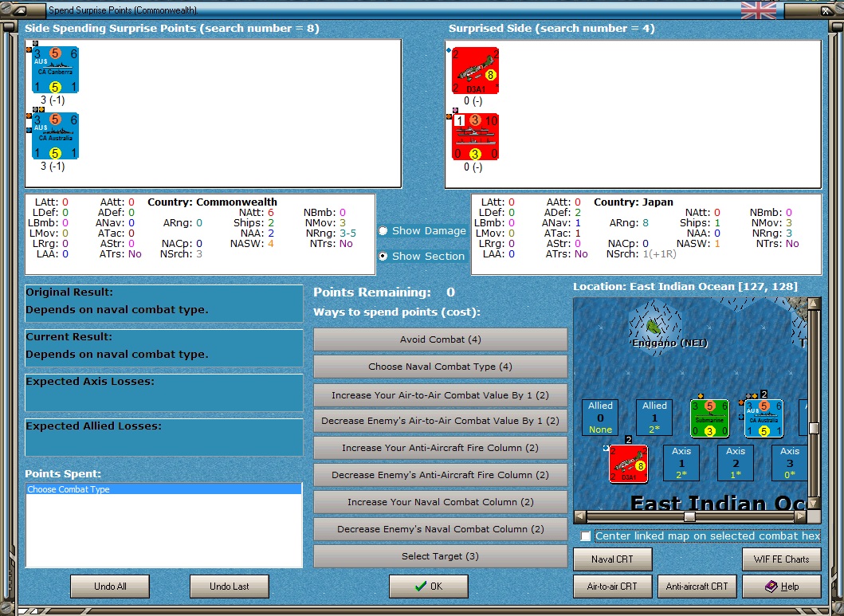The height and width of the screenshot is (616, 844).
Task: Click the Undo Last button
Action: coord(230,586)
